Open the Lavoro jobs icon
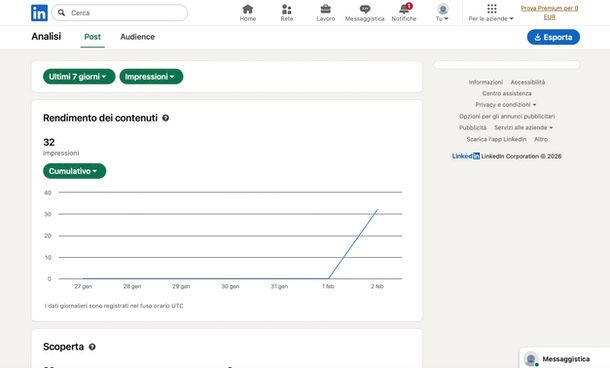 [x=326, y=13]
